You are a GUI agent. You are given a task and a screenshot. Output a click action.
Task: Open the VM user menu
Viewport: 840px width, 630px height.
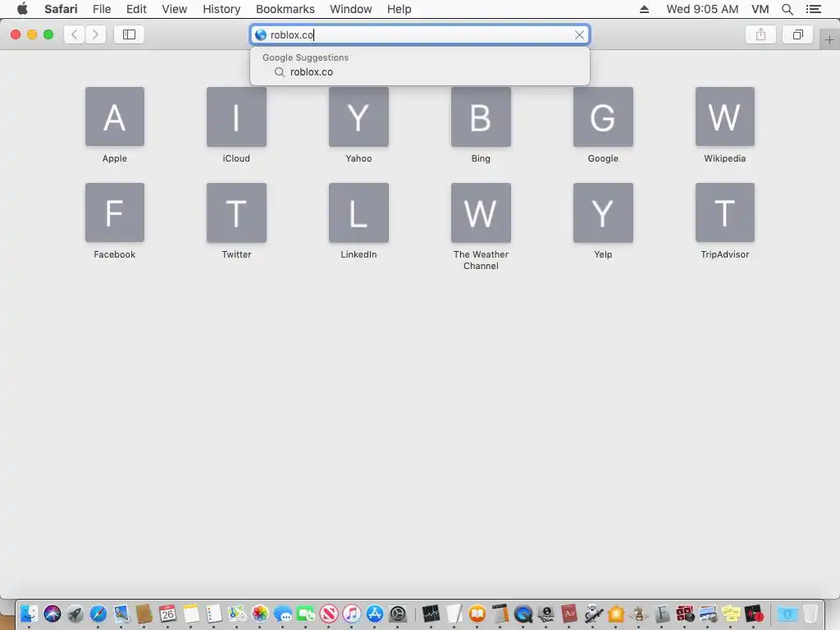tap(760, 9)
